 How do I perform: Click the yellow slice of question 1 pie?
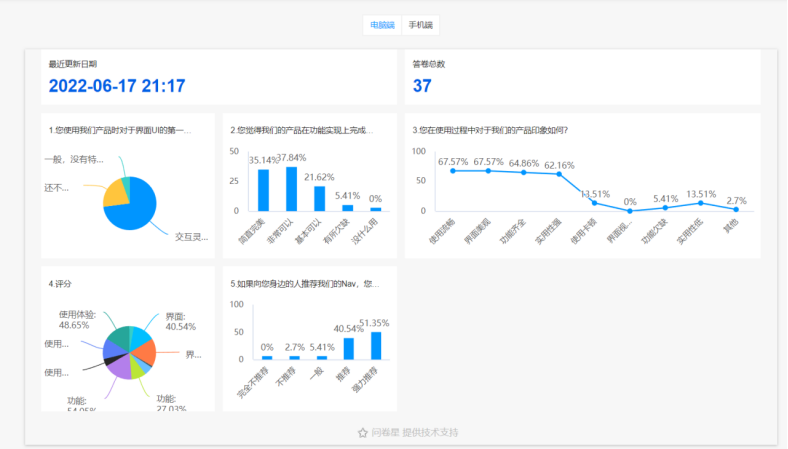click(116, 194)
